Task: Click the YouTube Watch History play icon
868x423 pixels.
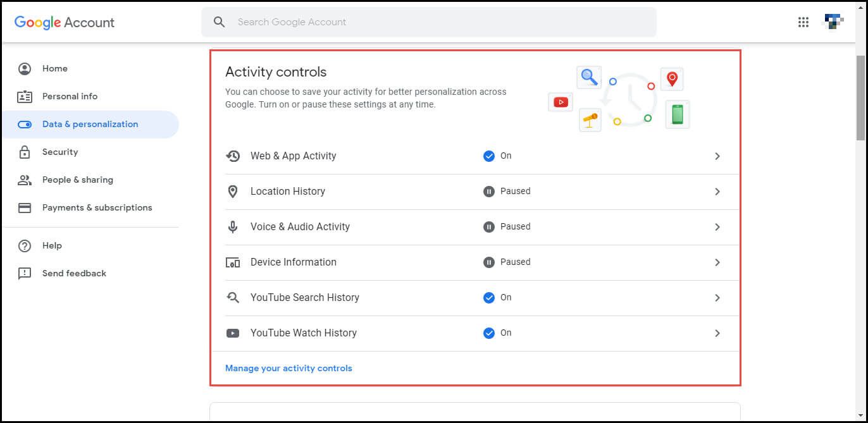Action: [233, 333]
